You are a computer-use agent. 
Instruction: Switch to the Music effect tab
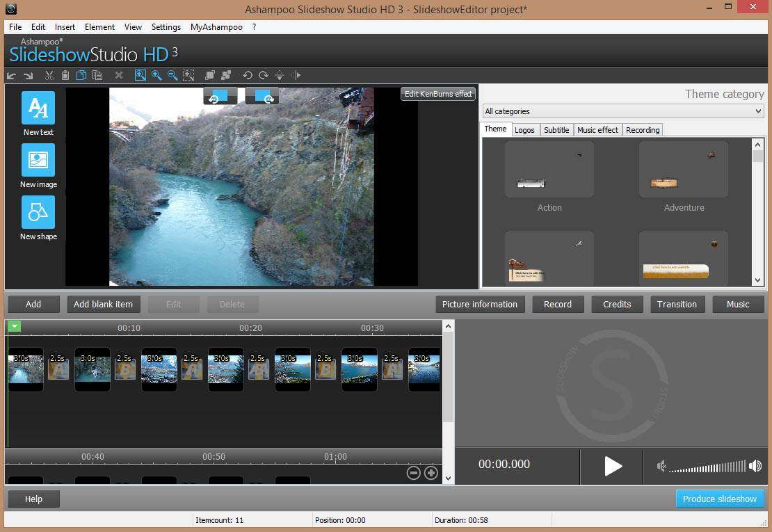pyautogui.click(x=597, y=130)
